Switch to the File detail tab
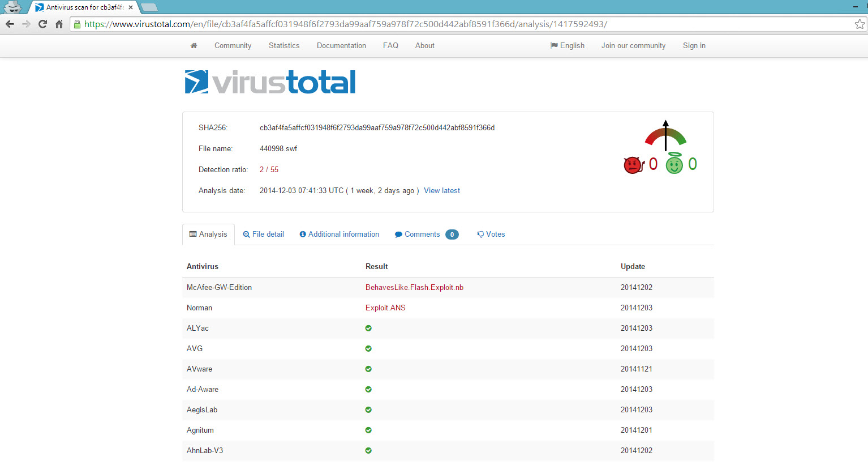868x465 pixels. 263,234
